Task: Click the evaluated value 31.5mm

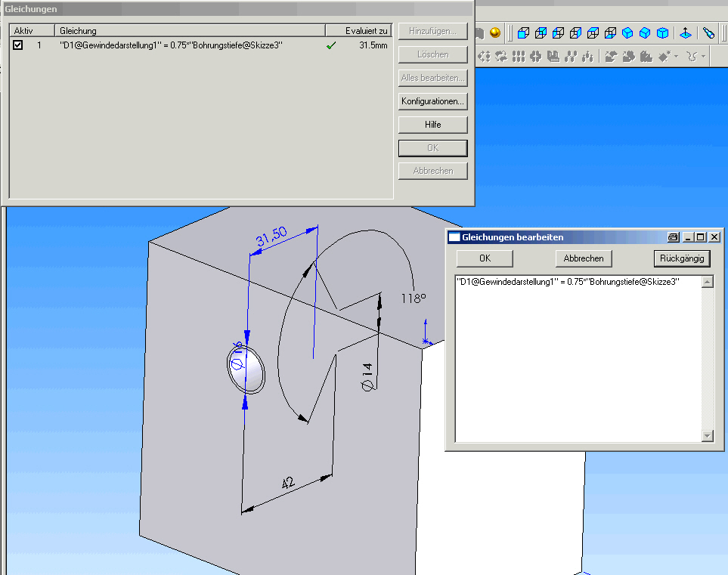Action: pos(373,45)
